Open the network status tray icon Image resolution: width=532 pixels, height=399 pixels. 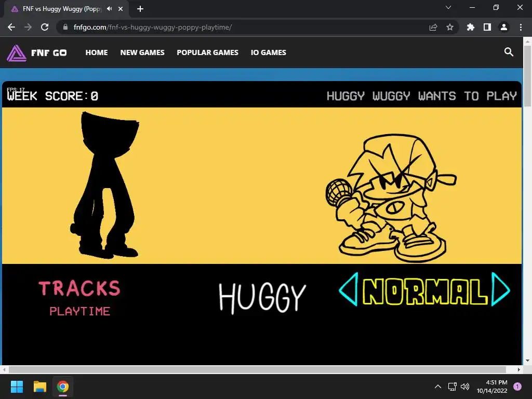(x=452, y=387)
